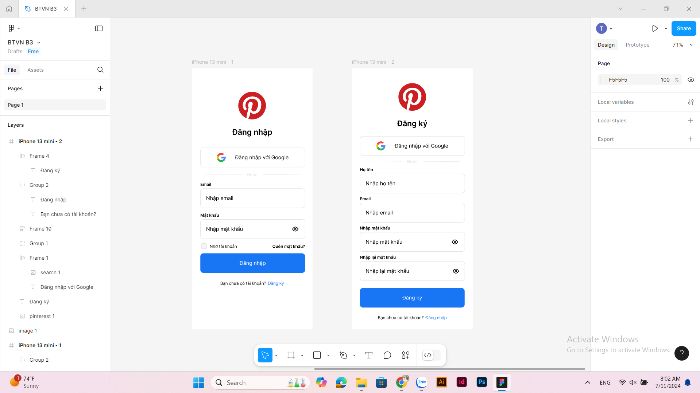
Task: Open Local variables settings icon
Action: [691, 102]
